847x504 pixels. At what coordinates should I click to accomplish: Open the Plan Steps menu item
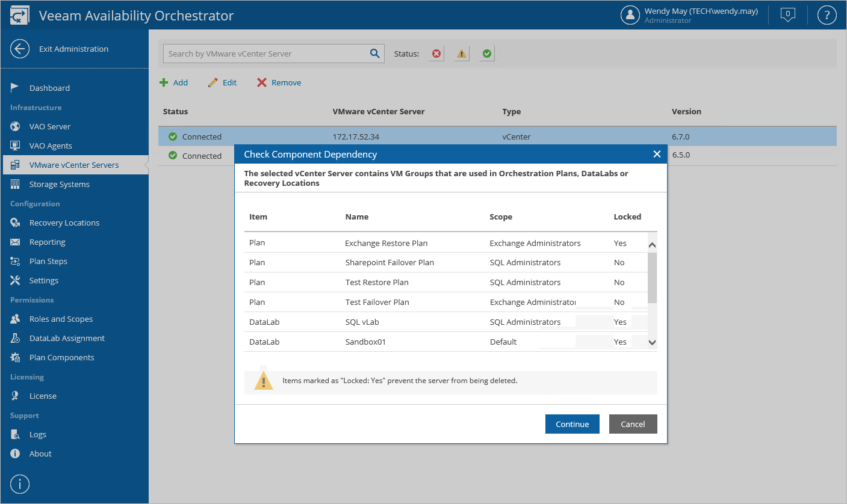(x=48, y=261)
